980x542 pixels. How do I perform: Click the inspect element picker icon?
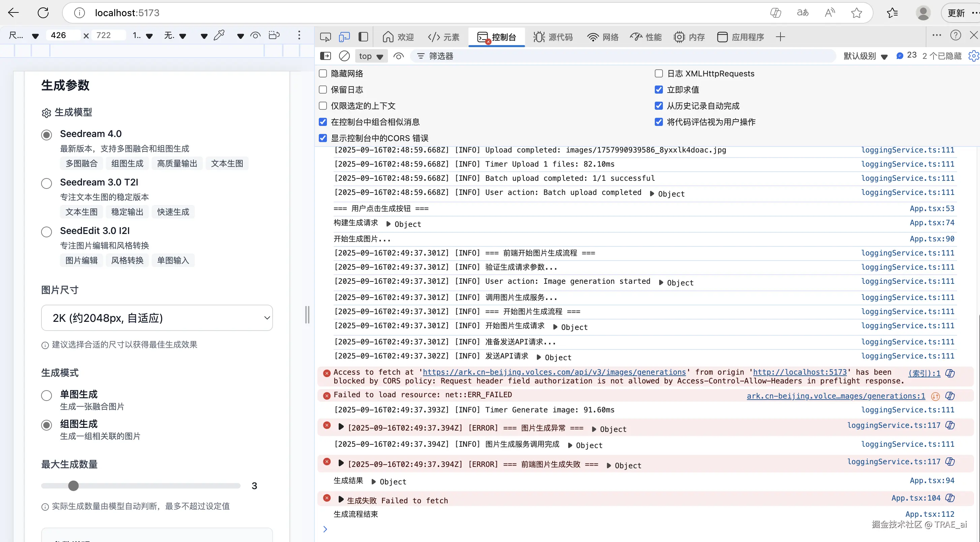point(325,37)
